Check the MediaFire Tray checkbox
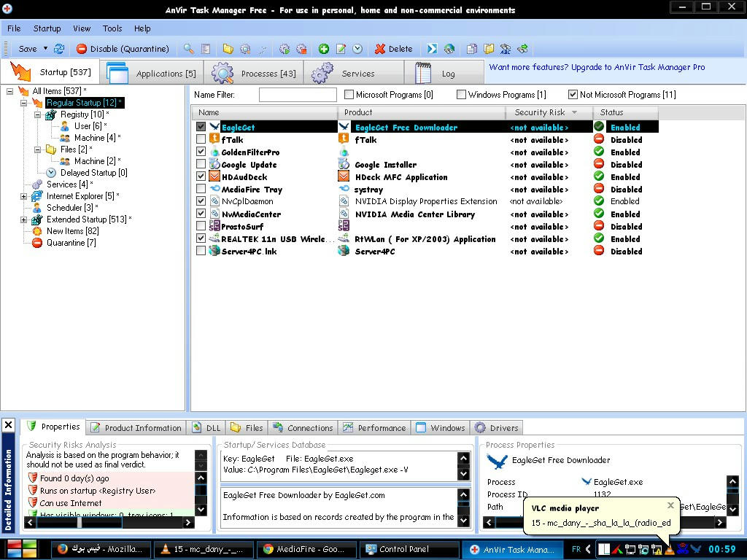The image size is (747, 560). point(201,189)
